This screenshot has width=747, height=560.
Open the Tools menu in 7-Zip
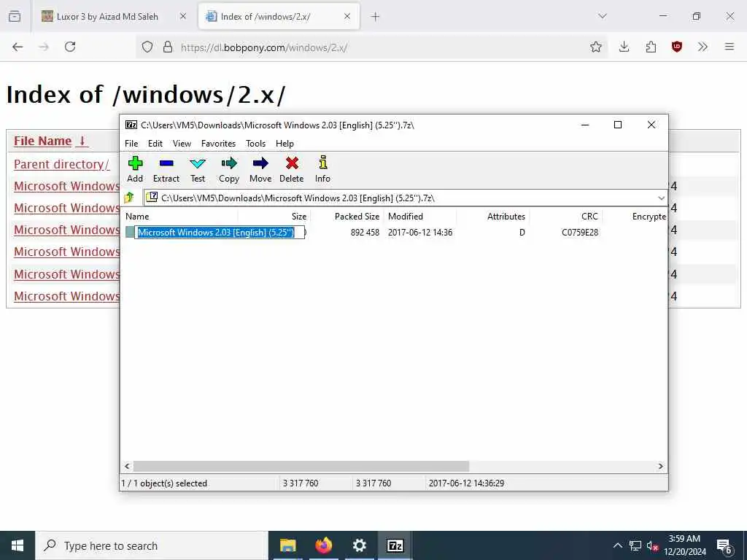tap(255, 144)
